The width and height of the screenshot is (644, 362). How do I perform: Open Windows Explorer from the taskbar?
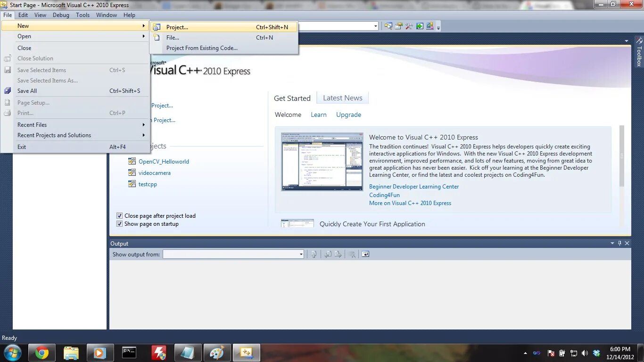pos(71,353)
